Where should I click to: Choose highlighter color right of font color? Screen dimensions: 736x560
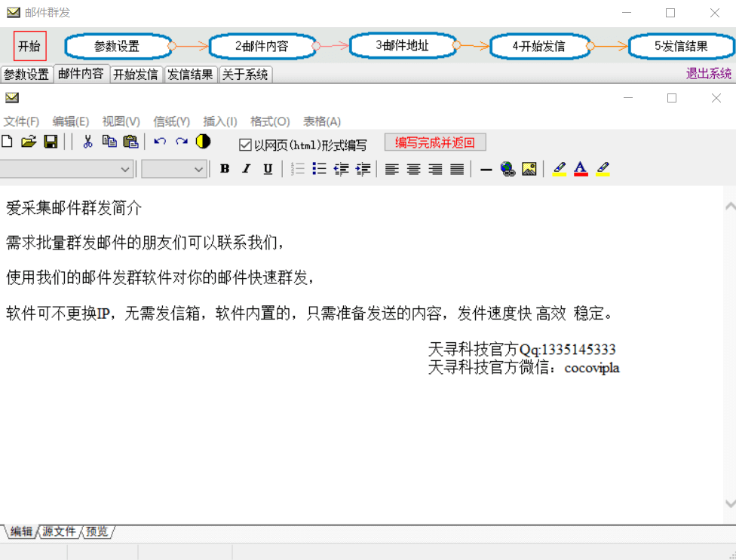(x=603, y=168)
